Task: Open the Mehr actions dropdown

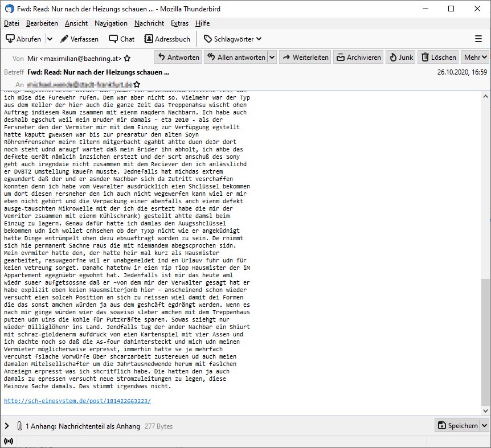Action: [476, 57]
